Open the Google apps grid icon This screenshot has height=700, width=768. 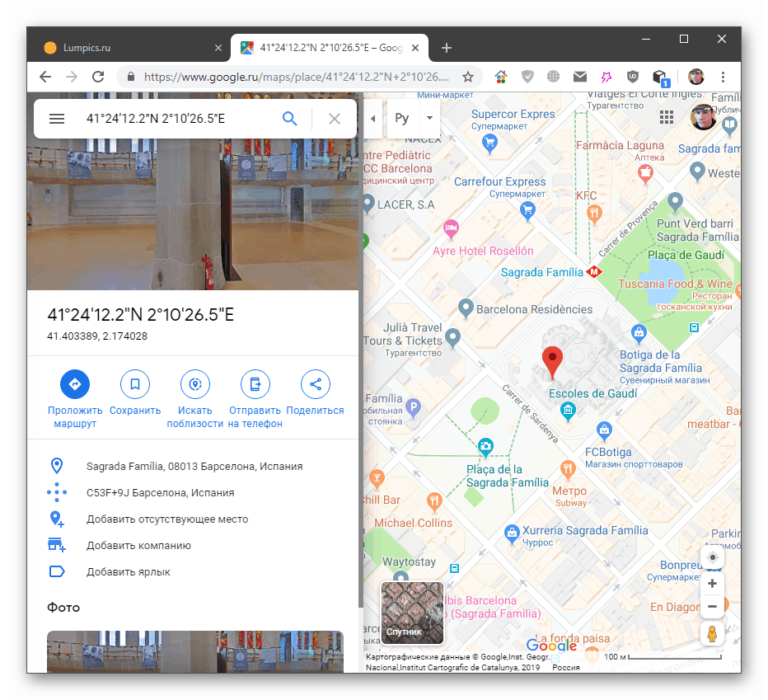point(667,117)
